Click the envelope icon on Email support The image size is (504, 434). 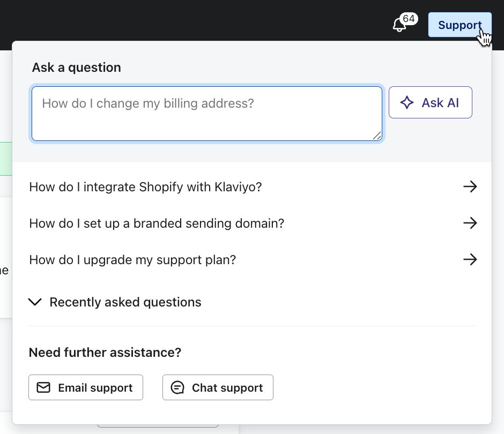click(x=43, y=387)
